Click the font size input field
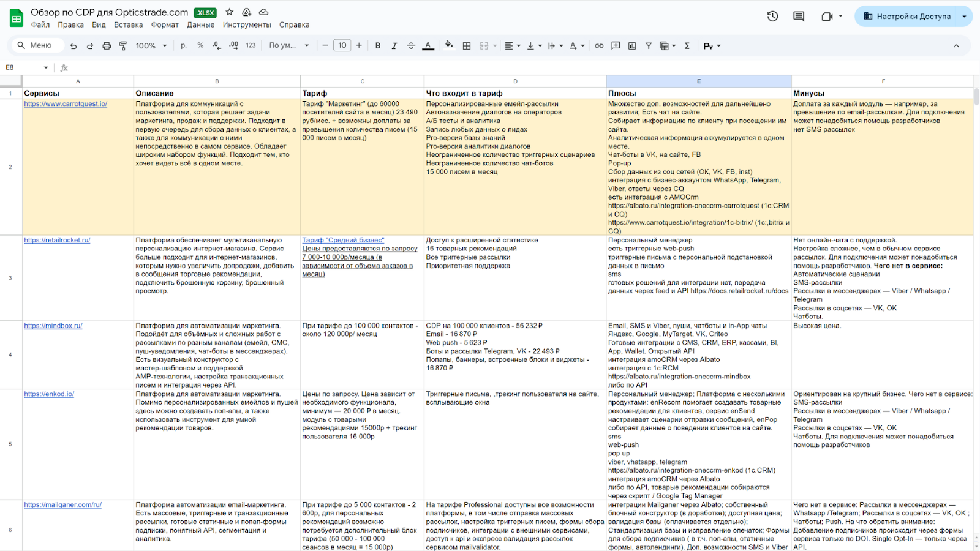The width and height of the screenshot is (980, 551). [342, 45]
